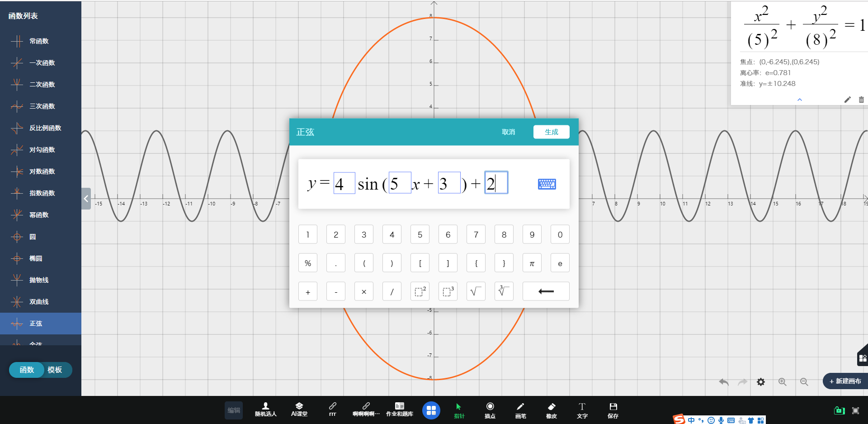Tap the percent key
The image size is (868, 424).
click(308, 263)
